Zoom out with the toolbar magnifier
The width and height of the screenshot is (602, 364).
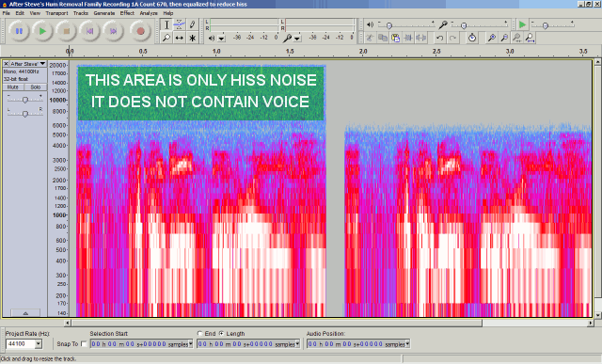(x=504, y=38)
